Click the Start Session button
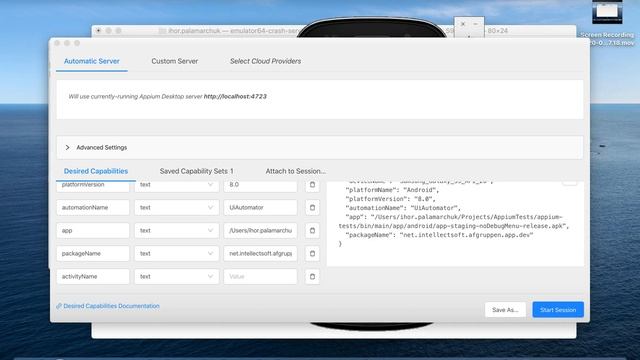This screenshot has width=640, height=360. [558, 310]
